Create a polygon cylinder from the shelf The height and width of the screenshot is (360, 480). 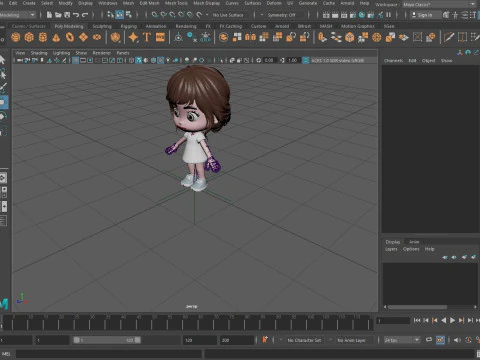coord(43,37)
